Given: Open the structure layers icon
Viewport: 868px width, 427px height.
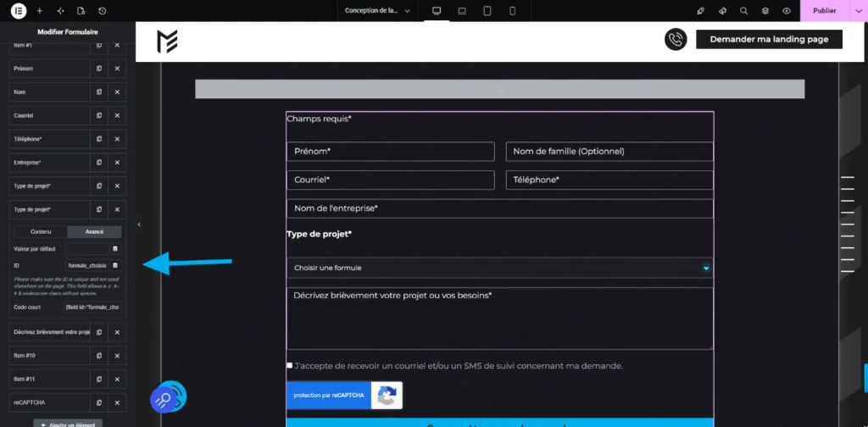Looking at the screenshot, I should tap(765, 10).
